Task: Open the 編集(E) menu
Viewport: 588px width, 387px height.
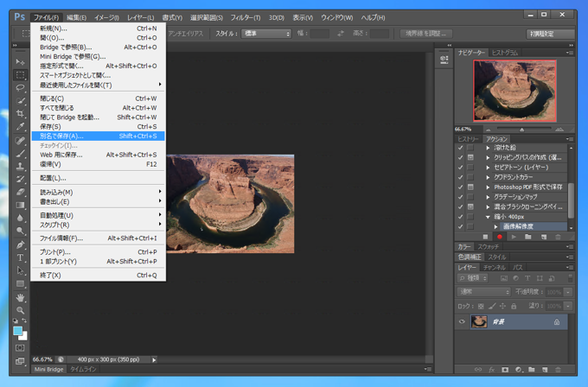Action: (76, 17)
